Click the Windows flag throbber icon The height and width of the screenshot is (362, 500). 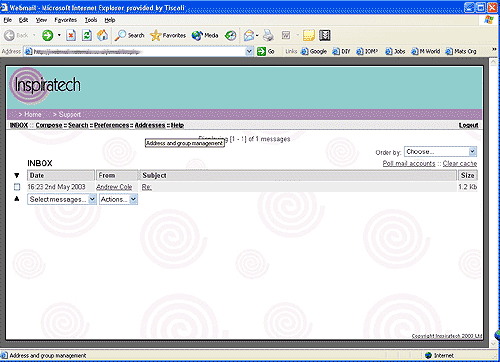pos(489,20)
